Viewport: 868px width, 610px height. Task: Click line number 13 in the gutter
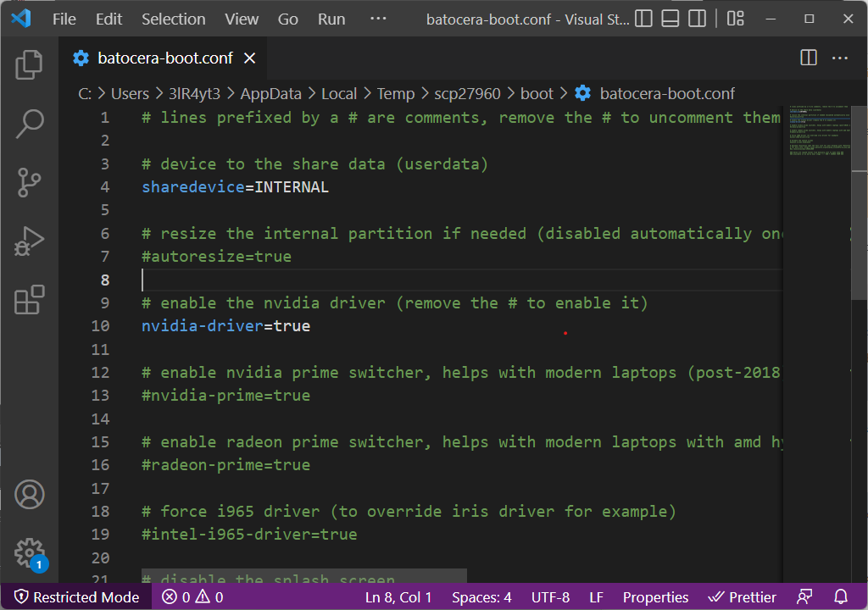100,395
